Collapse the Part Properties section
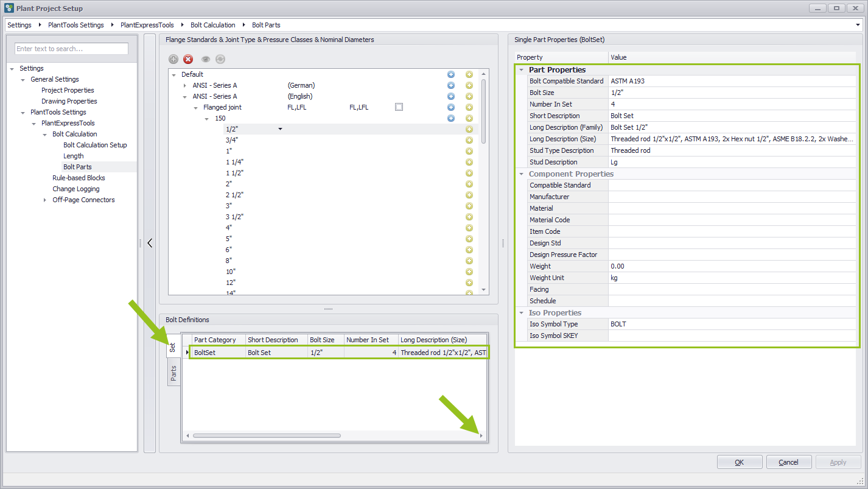The width and height of the screenshot is (868, 489). [521, 69]
